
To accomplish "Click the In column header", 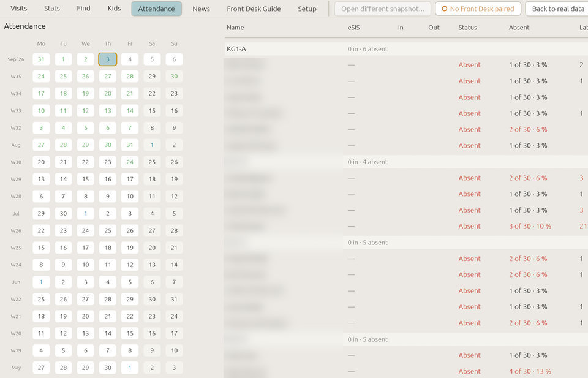I will click(401, 28).
